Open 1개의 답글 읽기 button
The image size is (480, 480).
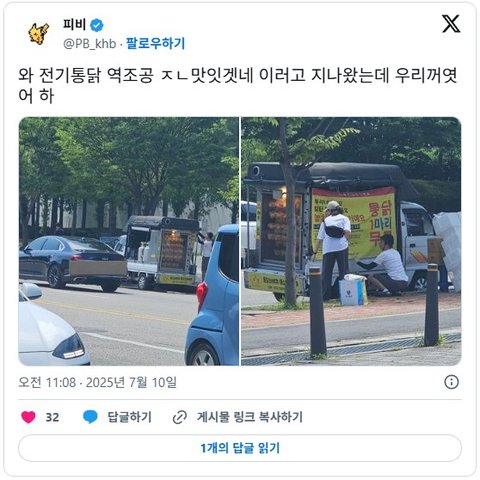point(240,448)
